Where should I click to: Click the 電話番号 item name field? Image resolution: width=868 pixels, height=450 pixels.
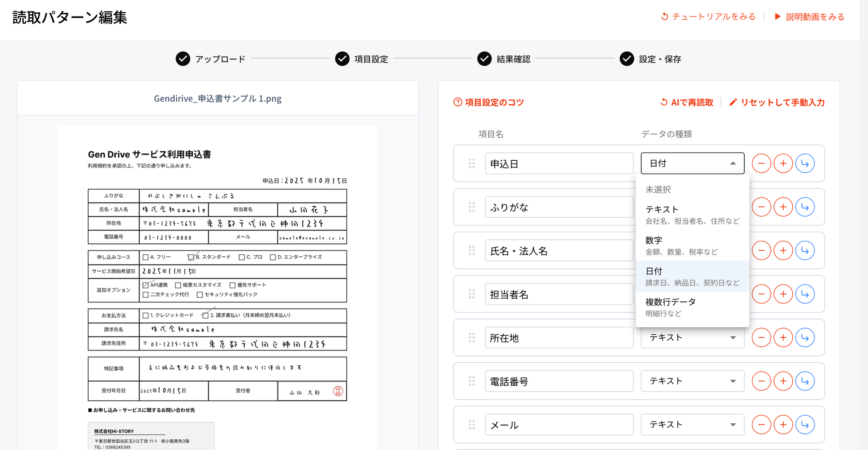[559, 381]
